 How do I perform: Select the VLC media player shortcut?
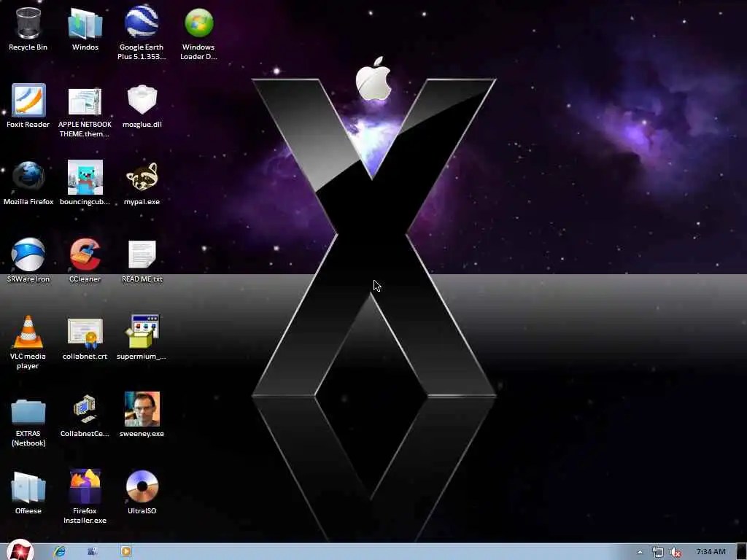click(28, 332)
